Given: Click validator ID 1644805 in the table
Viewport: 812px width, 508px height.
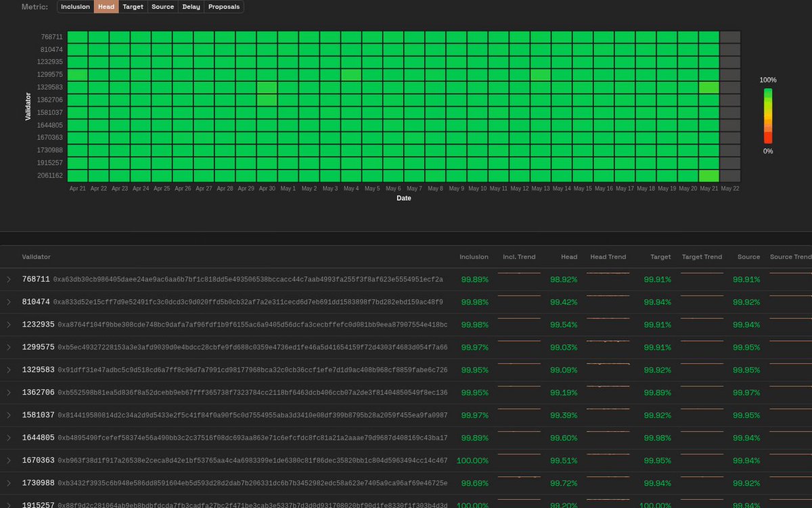Looking at the screenshot, I should tap(38, 438).
